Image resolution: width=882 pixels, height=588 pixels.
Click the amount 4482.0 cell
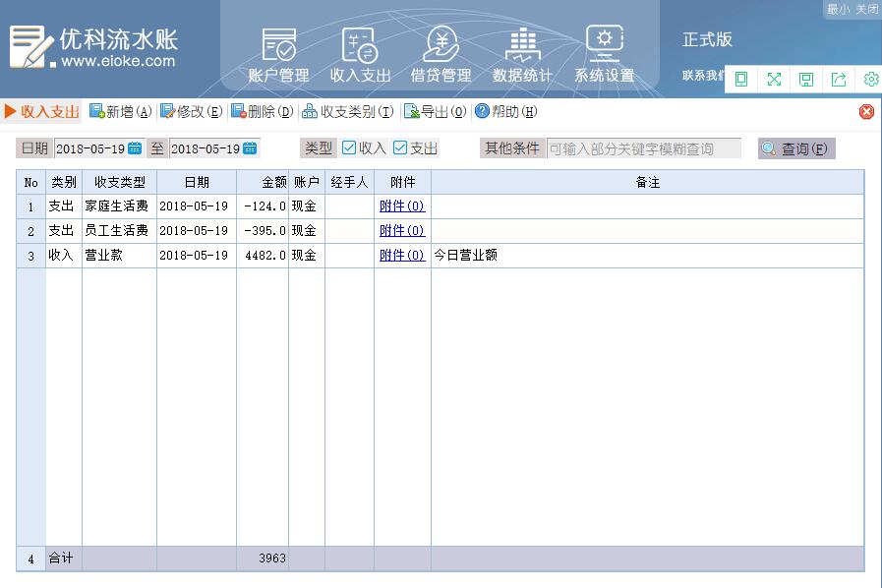pyautogui.click(x=263, y=256)
